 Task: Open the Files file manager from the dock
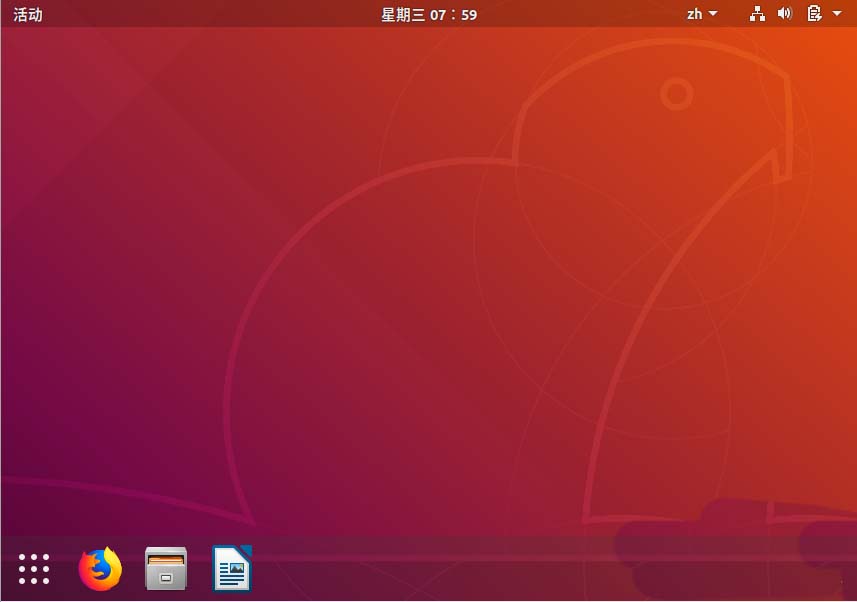coord(165,568)
